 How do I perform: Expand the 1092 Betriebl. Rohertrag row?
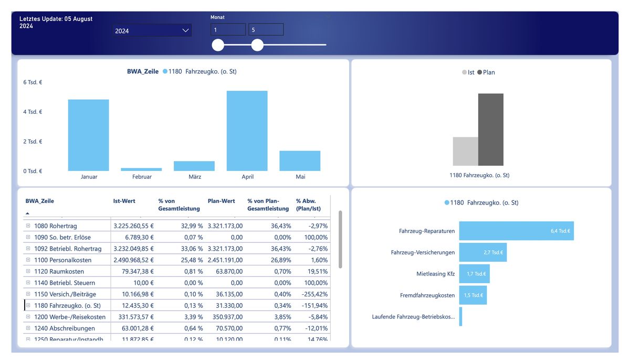coord(28,249)
